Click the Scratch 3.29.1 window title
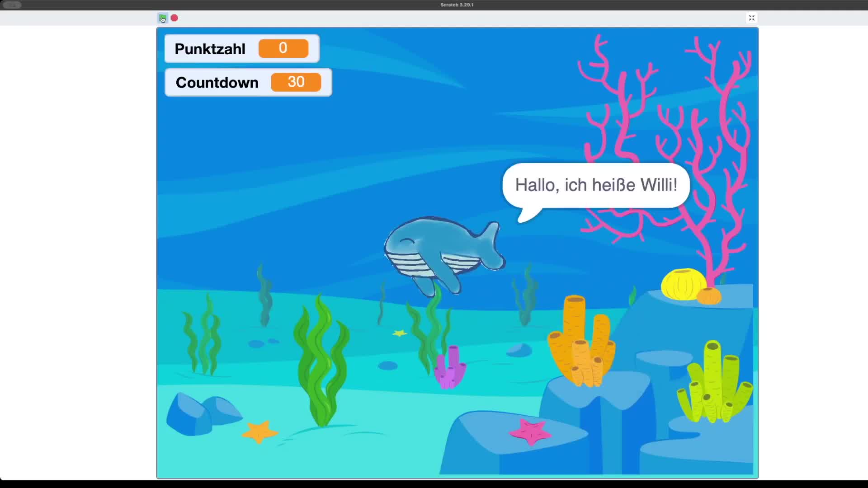 click(x=457, y=5)
